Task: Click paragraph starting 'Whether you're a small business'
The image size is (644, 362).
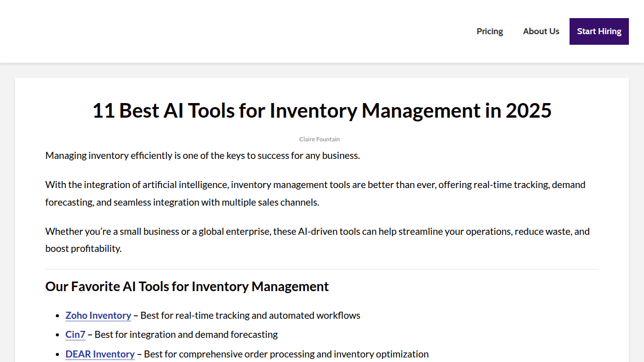Action: (x=322, y=240)
